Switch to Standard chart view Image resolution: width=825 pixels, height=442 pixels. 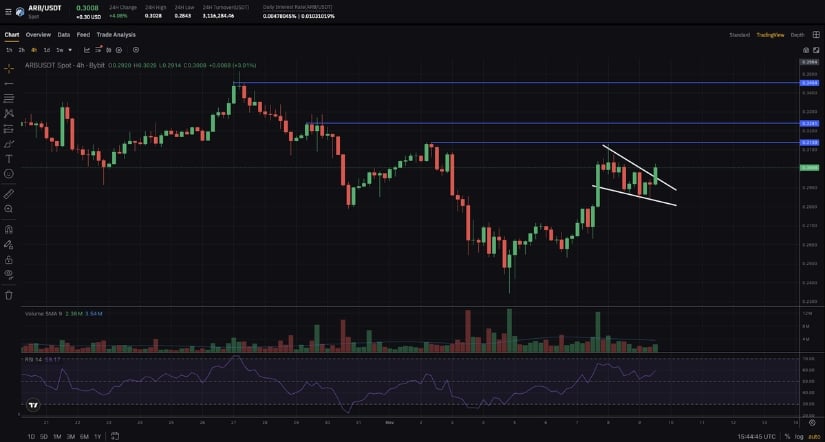[739, 35]
